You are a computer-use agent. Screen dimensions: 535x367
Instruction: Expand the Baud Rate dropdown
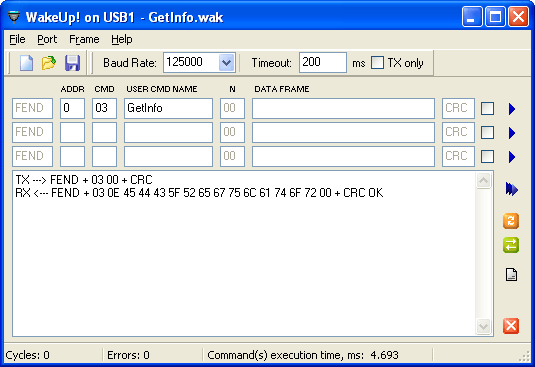pyautogui.click(x=226, y=63)
